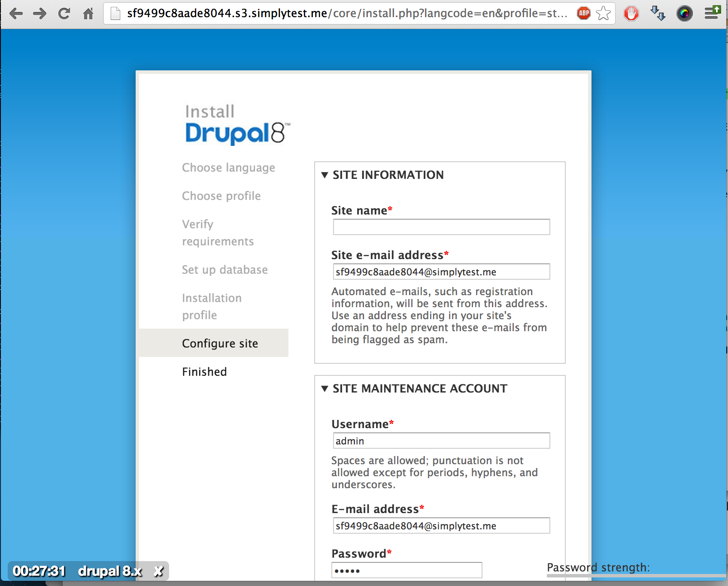
Task: Click the SITE MAINTENANCE ACCOUNT heading
Action: 420,389
